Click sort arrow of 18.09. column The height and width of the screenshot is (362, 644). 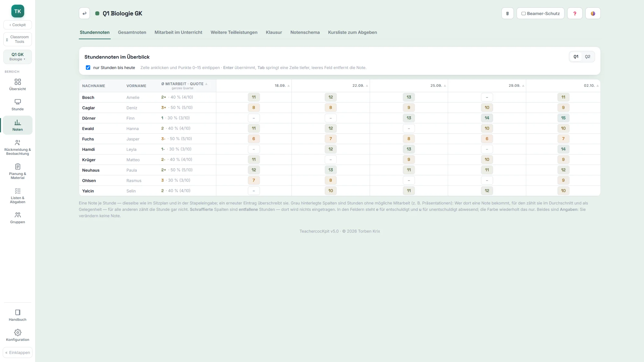point(289,86)
